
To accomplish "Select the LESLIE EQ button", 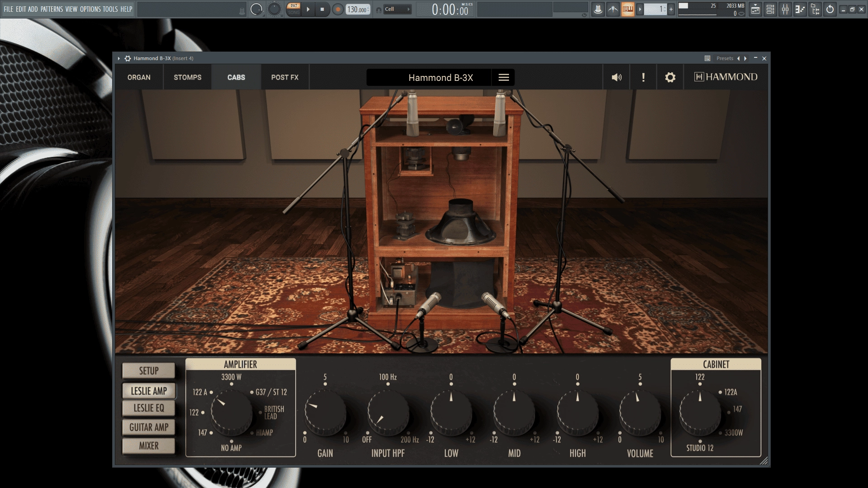I will coord(149,408).
